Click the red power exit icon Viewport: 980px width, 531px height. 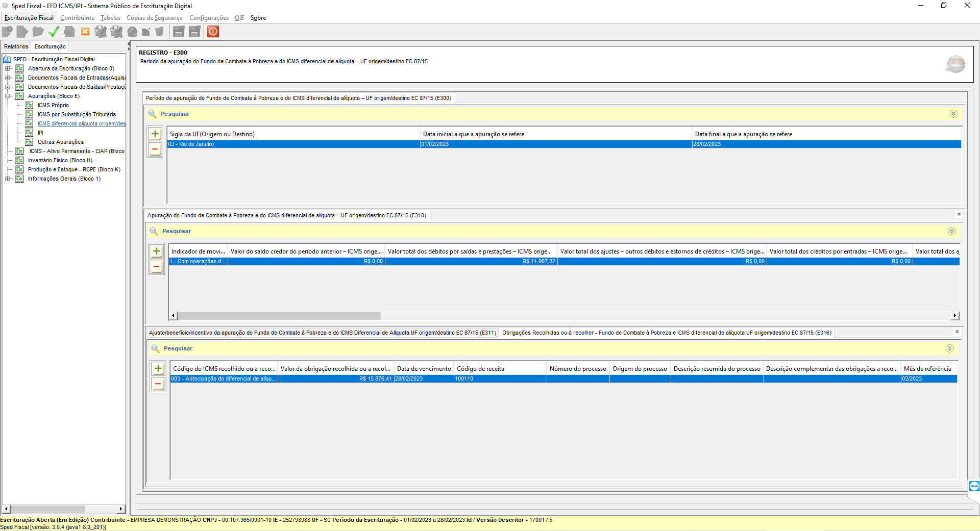213,32
